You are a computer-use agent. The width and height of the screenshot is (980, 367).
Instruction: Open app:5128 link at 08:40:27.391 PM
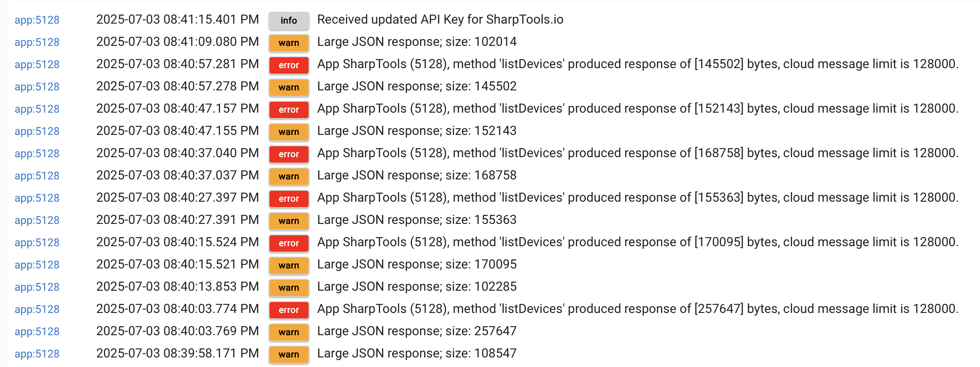coord(37,220)
